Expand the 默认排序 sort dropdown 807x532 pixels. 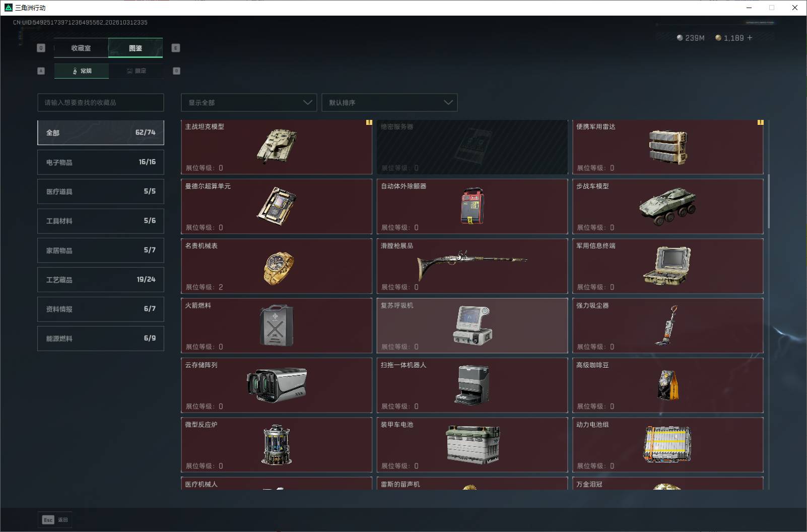coord(389,102)
